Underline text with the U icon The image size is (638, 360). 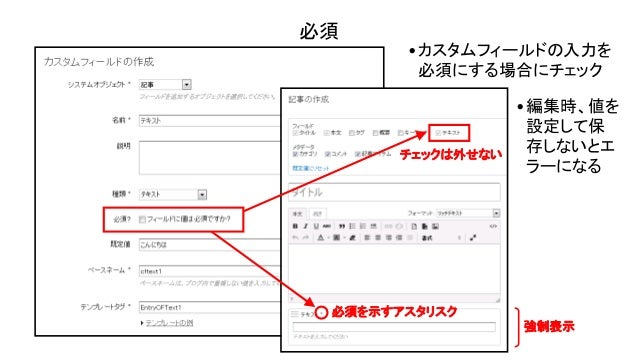[x=316, y=226]
